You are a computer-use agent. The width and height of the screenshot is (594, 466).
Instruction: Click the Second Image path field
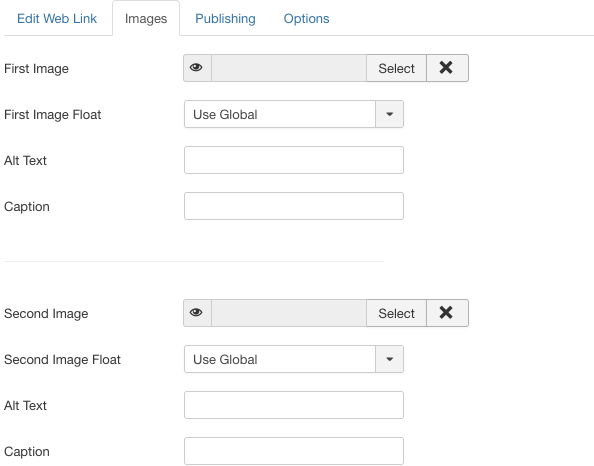tap(289, 313)
